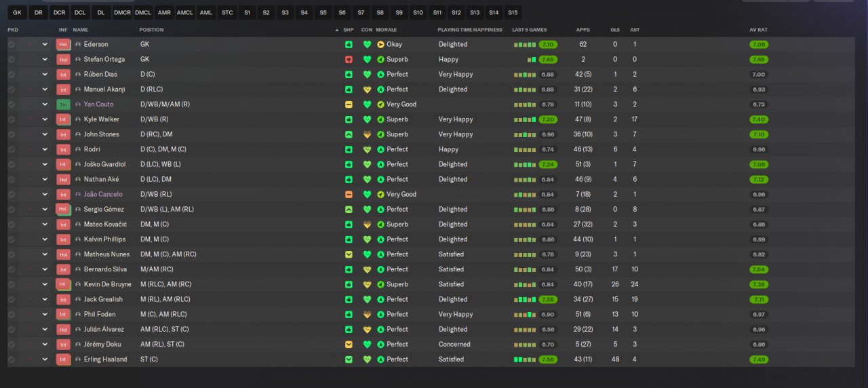Click Erling Haaland's person icon beside name
868x388 pixels.
[x=78, y=360]
